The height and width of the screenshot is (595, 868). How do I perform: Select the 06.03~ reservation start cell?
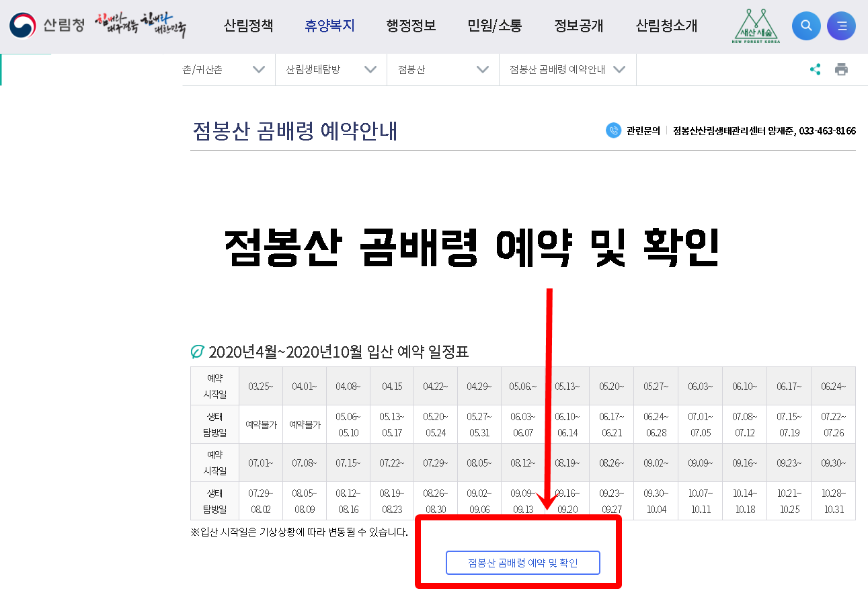pos(701,386)
